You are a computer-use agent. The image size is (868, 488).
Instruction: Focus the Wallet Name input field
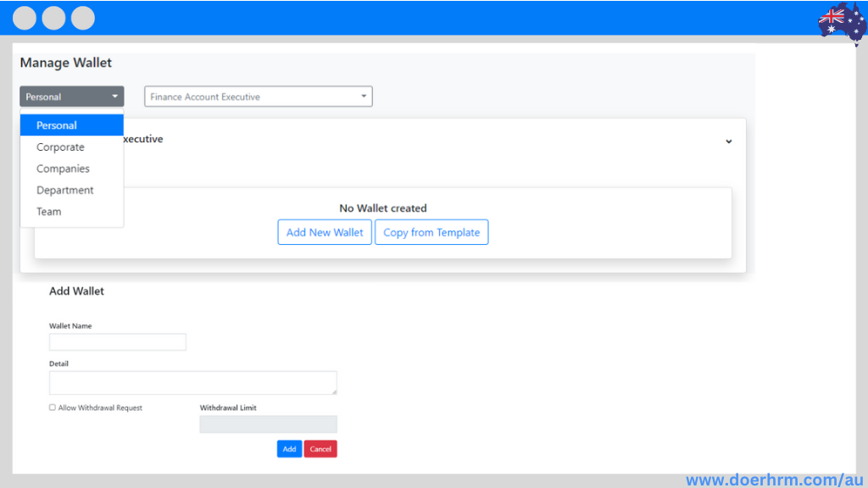[x=117, y=342]
